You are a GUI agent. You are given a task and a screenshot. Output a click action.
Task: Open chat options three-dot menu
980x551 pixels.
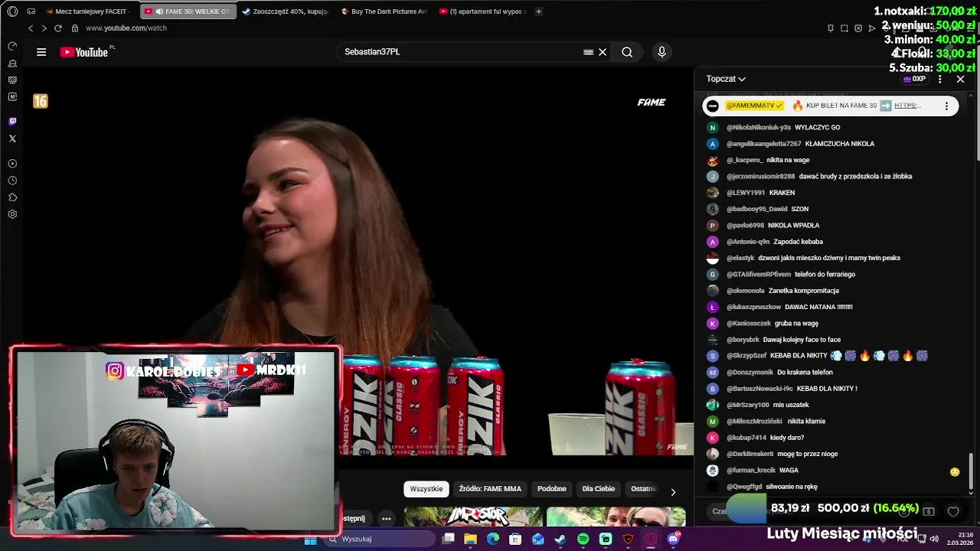coord(940,79)
